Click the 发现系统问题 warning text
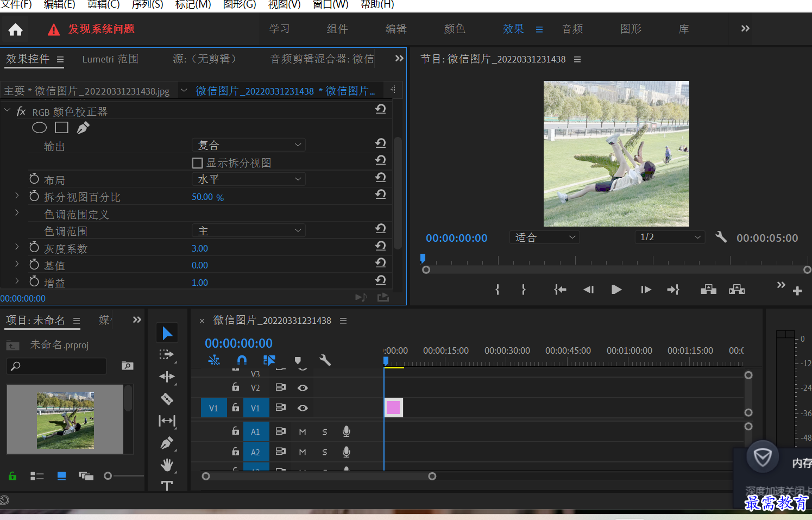This screenshot has width=812, height=520. (x=102, y=29)
